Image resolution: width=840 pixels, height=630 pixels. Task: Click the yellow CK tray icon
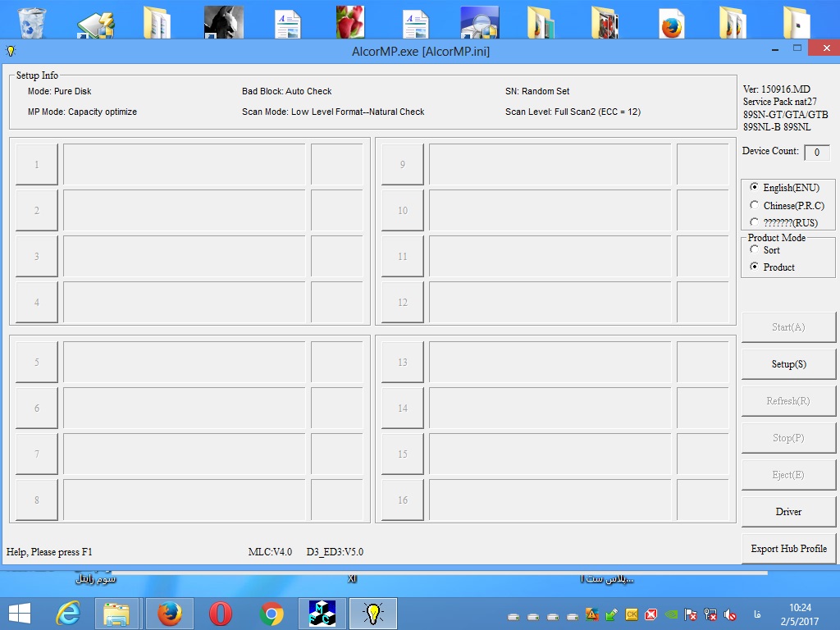click(x=632, y=614)
